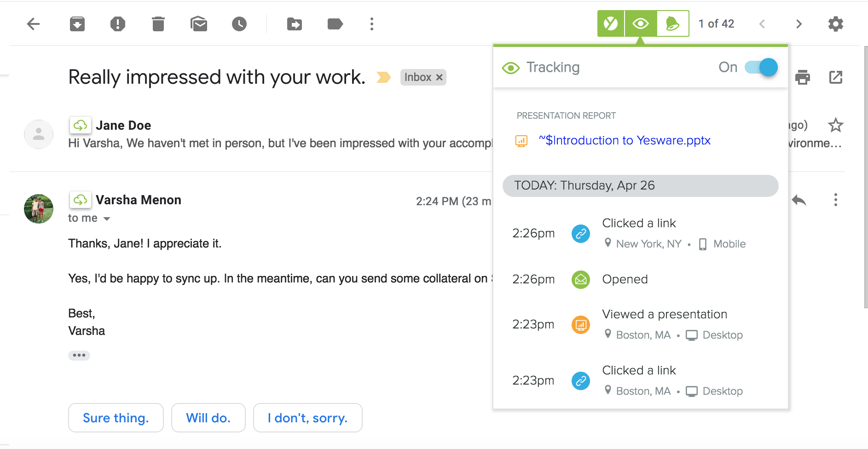Expand trimmed content with the ellipsis button
The width and height of the screenshot is (868, 449).
click(79, 355)
